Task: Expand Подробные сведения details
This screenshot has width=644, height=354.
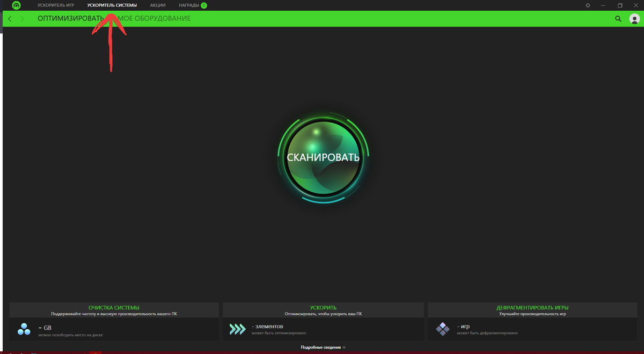Action: tap(323, 348)
